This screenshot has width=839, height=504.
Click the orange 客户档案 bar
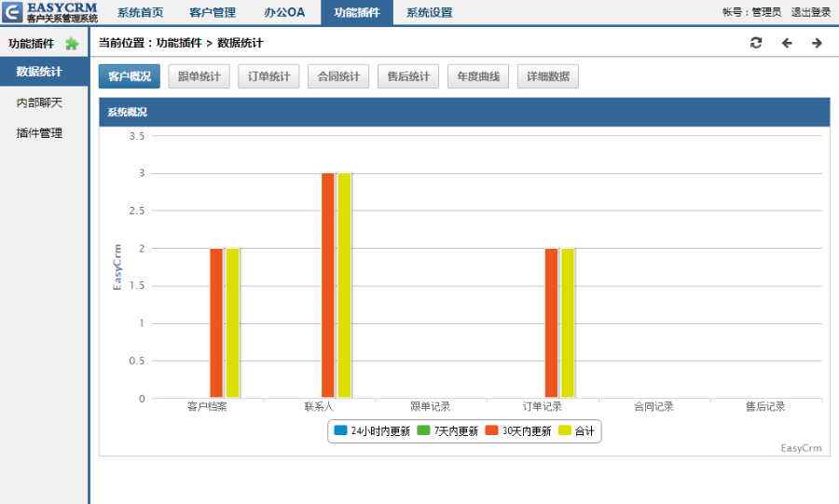pyautogui.click(x=216, y=323)
